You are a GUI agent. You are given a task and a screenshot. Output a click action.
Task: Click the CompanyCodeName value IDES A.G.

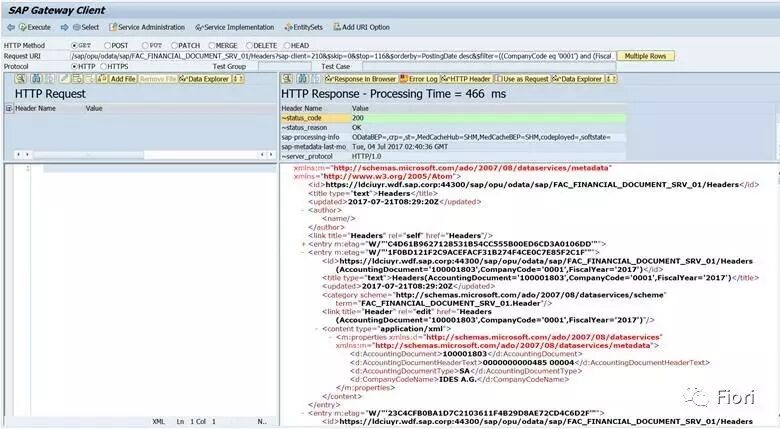[458, 379]
